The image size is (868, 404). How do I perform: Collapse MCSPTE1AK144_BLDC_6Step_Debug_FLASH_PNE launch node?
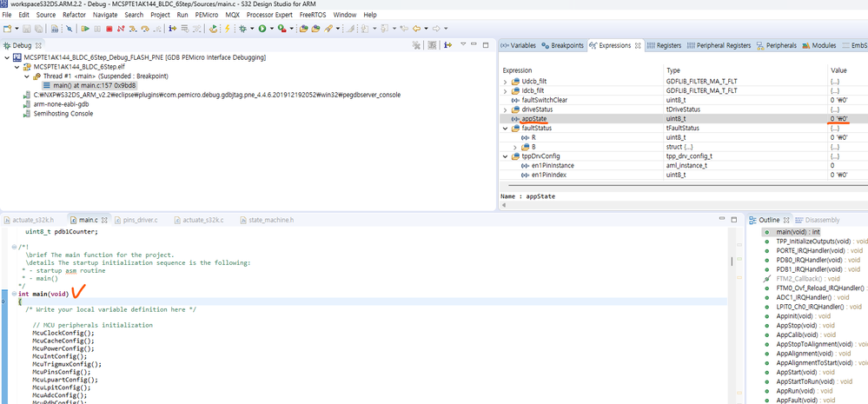6,57
